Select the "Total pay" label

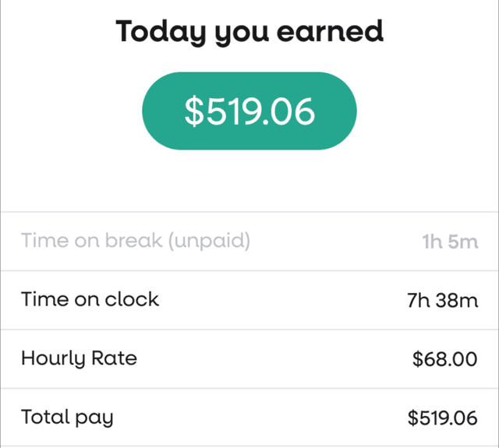click(67, 417)
